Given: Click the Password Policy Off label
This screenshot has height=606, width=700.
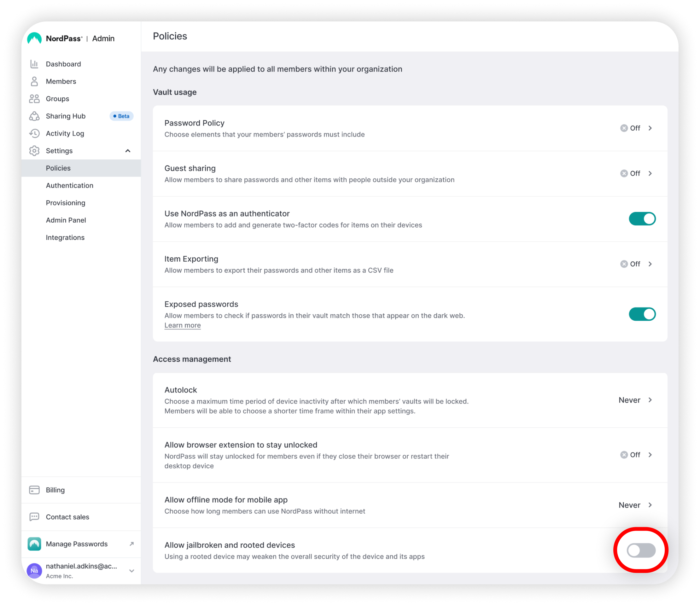Looking at the screenshot, I should pos(635,128).
